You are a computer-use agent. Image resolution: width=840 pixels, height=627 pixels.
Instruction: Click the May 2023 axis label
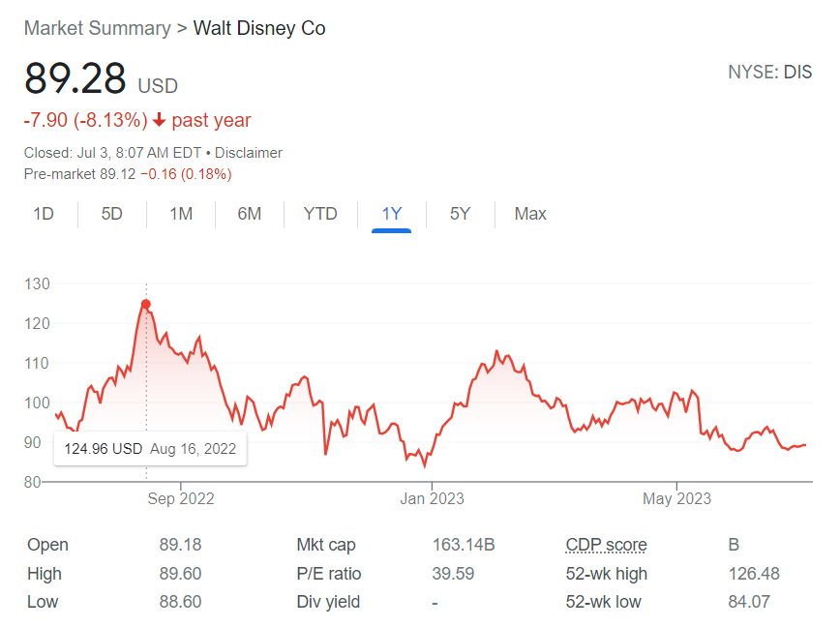[x=677, y=499]
